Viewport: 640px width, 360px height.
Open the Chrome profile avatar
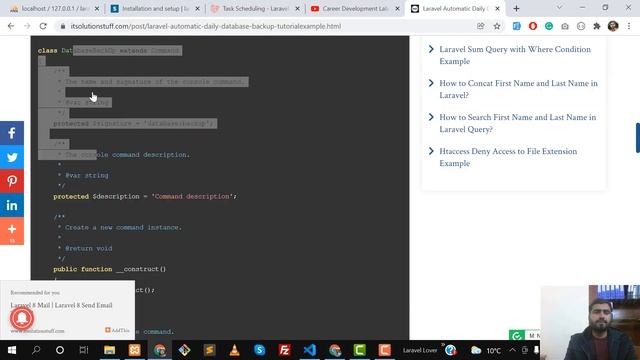[x=613, y=26]
